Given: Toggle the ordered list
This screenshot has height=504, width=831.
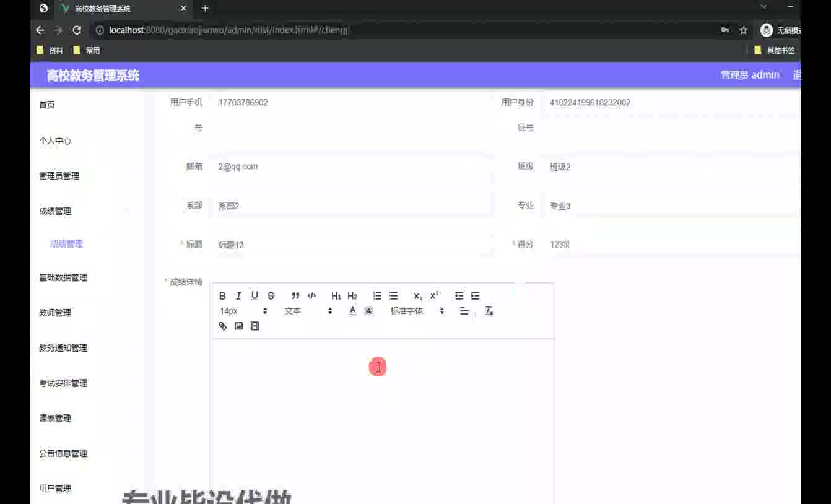Looking at the screenshot, I should pyautogui.click(x=377, y=296).
